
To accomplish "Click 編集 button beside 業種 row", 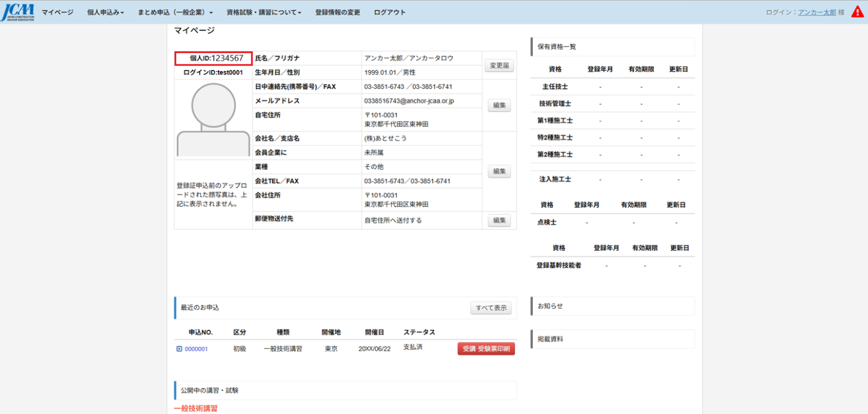I will [x=499, y=171].
